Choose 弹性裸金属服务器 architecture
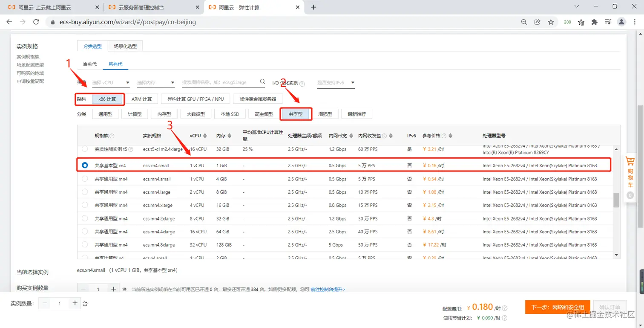Image resolution: width=644 pixels, height=328 pixels. (258, 99)
